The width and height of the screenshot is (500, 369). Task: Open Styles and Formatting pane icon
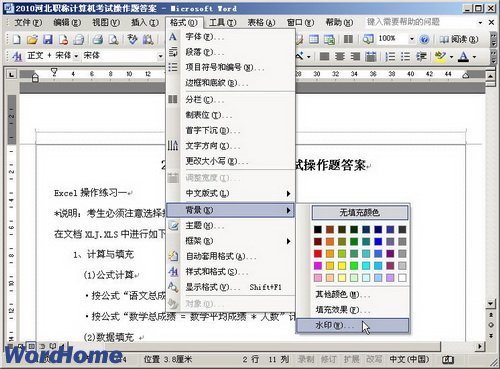(x=16, y=56)
